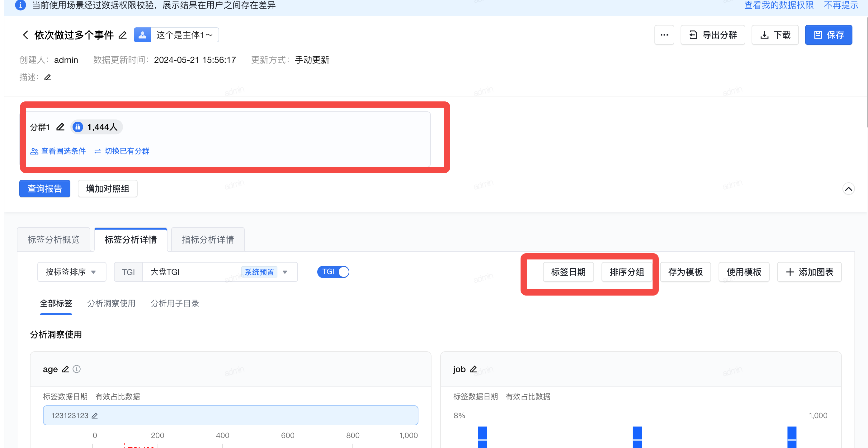This screenshot has width=868, height=448.
Task: Rename 分群1 with the pencil icon
Action: 60,127
